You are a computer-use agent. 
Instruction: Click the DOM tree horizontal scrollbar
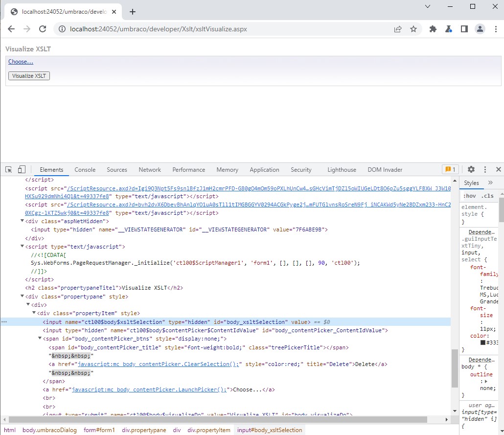point(218,419)
